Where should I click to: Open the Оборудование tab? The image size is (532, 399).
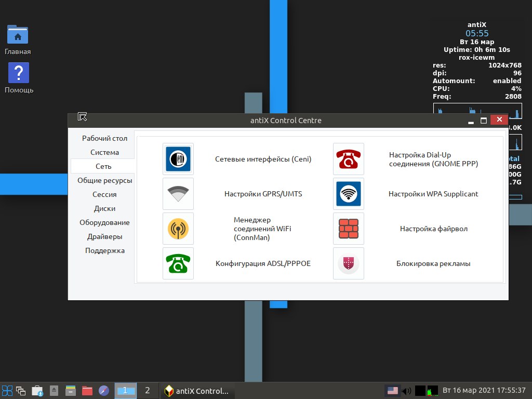coord(104,222)
